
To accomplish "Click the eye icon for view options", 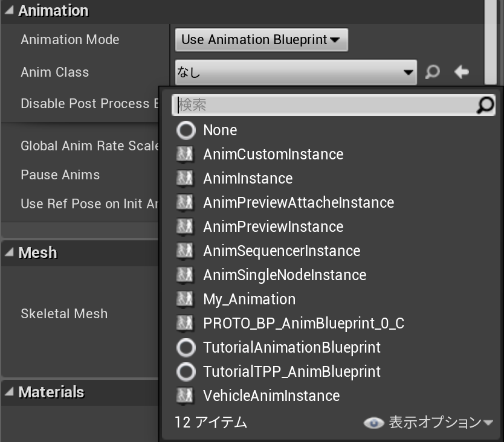I will [x=373, y=423].
